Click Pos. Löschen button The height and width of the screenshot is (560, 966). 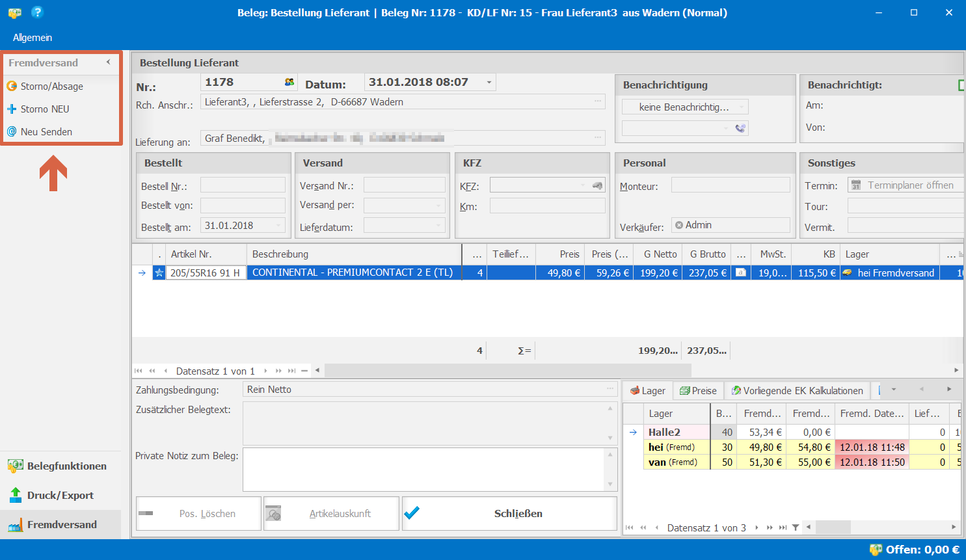(198, 513)
